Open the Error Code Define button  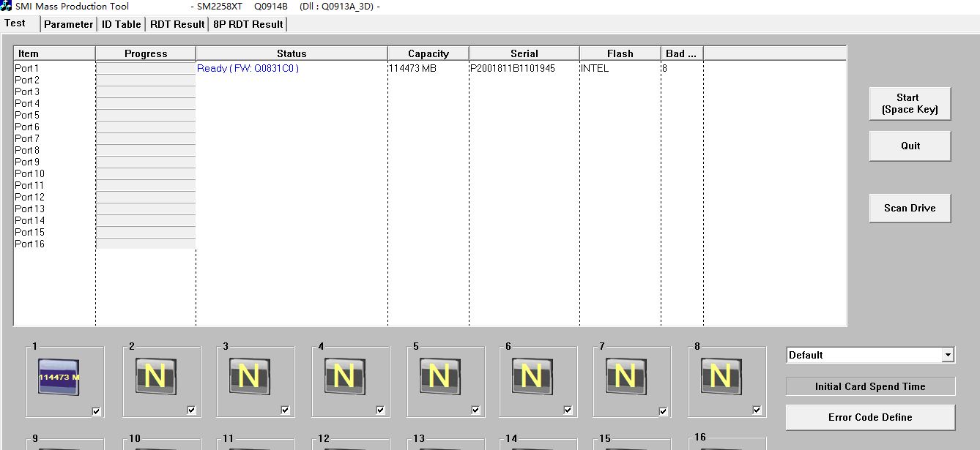870,417
